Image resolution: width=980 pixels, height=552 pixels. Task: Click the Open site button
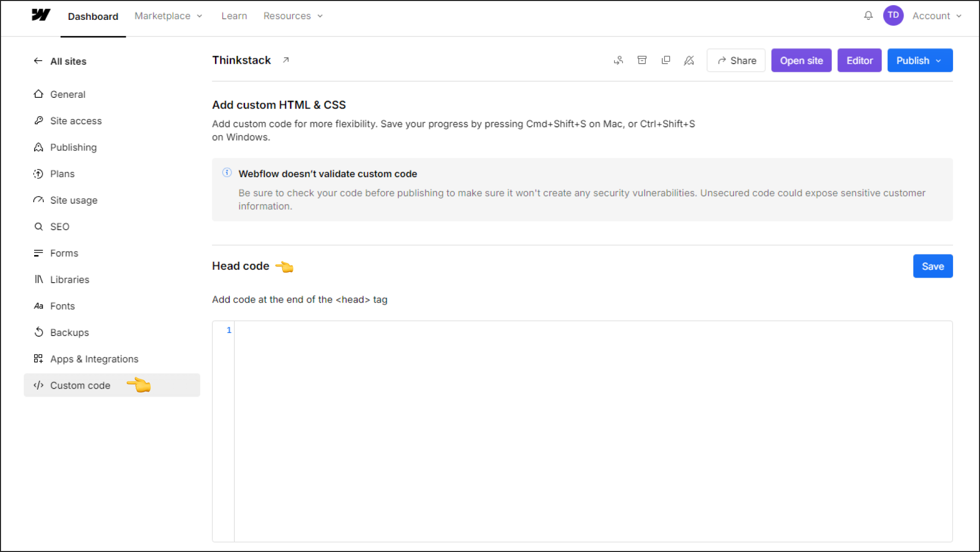pyautogui.click(x=801, y=61)
